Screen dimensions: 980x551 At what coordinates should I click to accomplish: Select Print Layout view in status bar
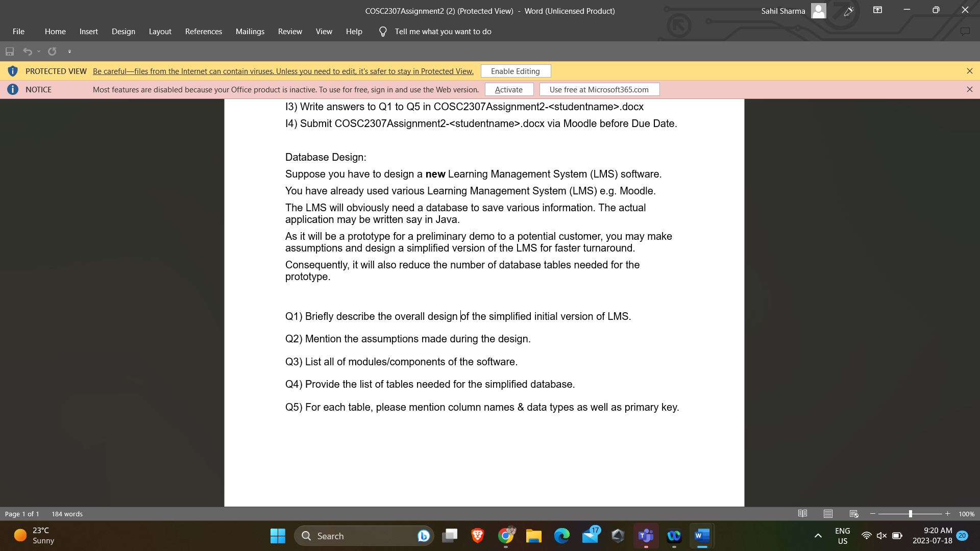coord(827,513)
